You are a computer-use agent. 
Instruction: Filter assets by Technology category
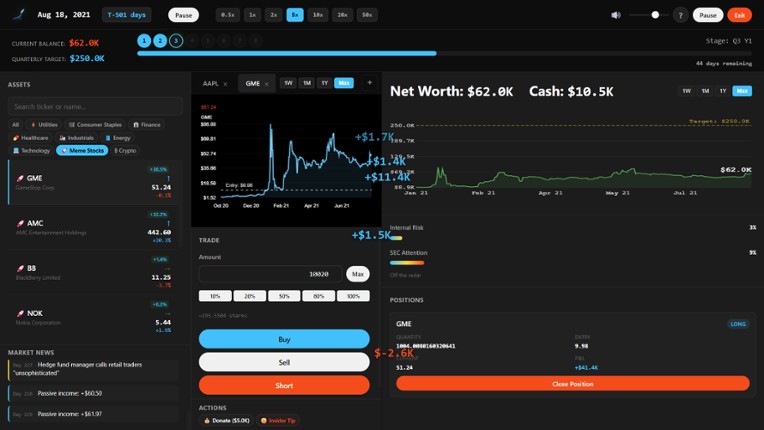(31, 150)
